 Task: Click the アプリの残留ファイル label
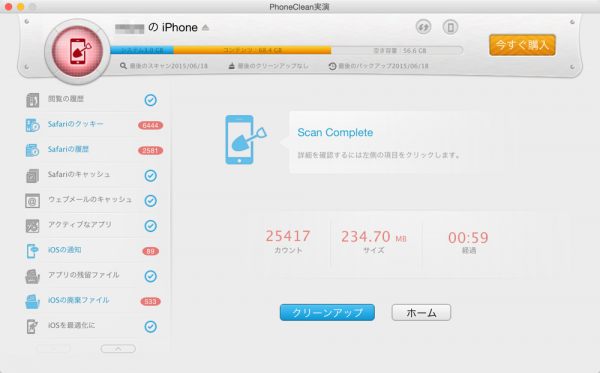[83, 275]
